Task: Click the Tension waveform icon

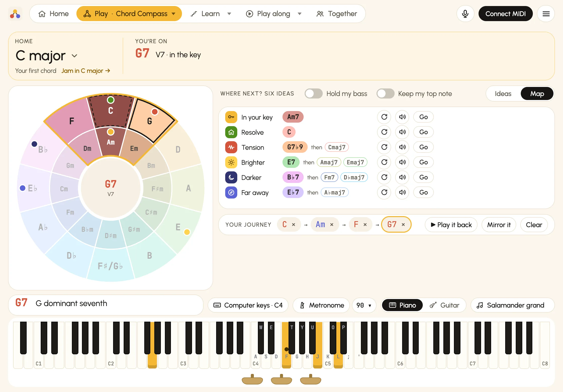Action: point(231,147)
